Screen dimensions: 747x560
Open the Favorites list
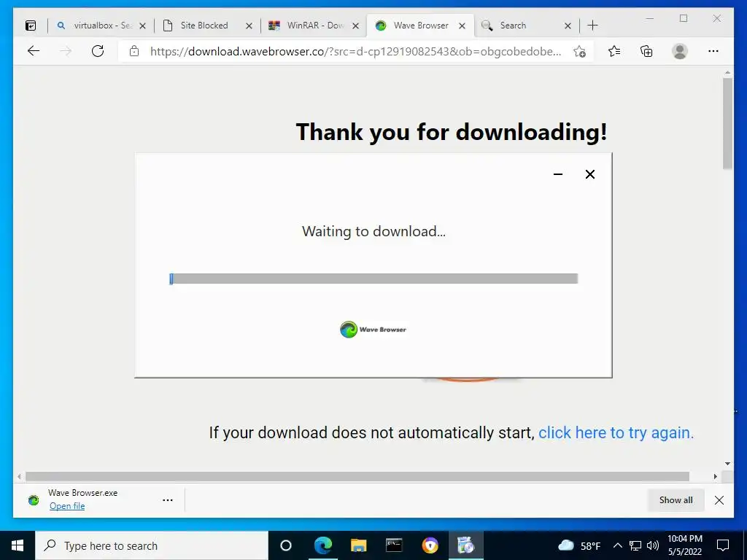pyautogui.click(x=614, y=51)
